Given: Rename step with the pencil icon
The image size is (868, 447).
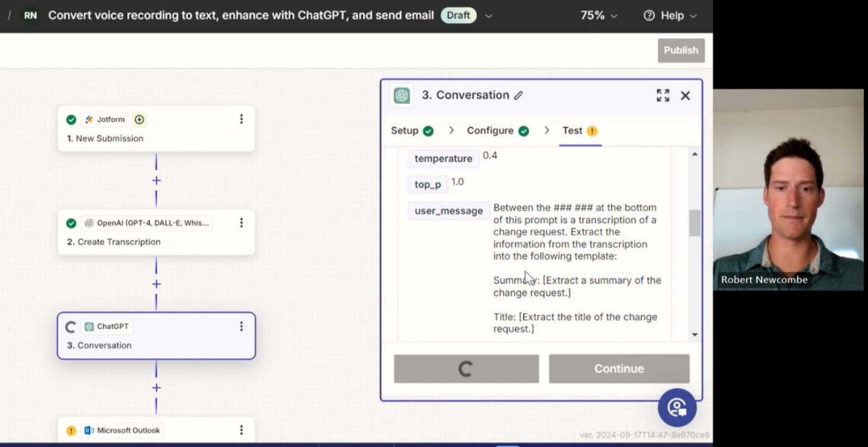Looking at the screenshot, I should tap(519, 95).
